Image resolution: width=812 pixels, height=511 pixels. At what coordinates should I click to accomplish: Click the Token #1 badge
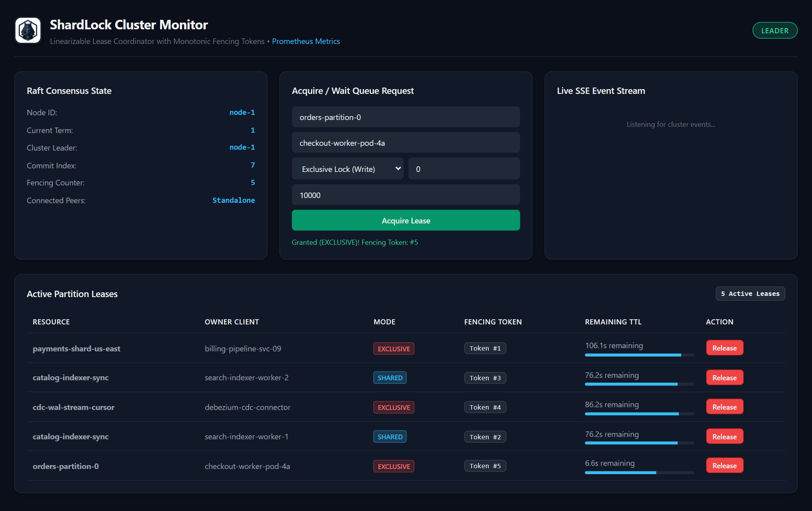(485, 348)
